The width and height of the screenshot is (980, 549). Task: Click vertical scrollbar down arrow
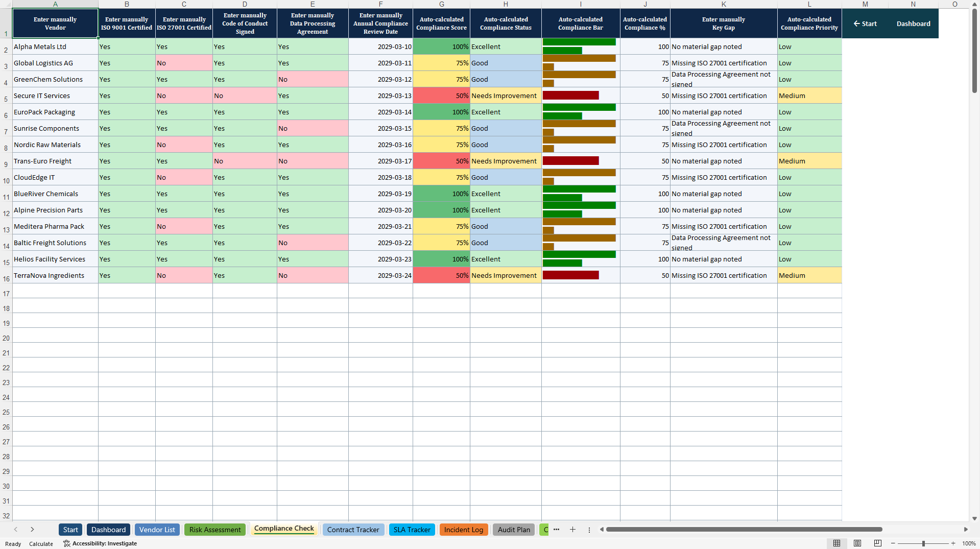click(x=974, y=518)
